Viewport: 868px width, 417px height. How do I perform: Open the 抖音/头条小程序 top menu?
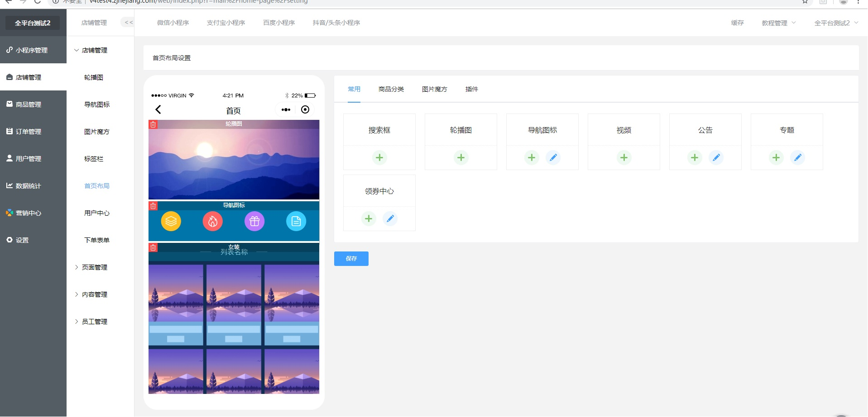coord(336,23)
